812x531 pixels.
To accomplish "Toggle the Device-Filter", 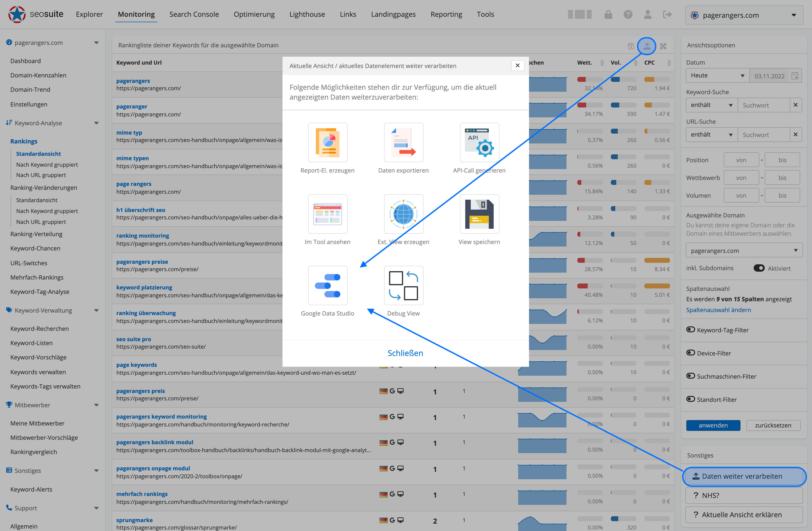I will [x=690, y=353].
